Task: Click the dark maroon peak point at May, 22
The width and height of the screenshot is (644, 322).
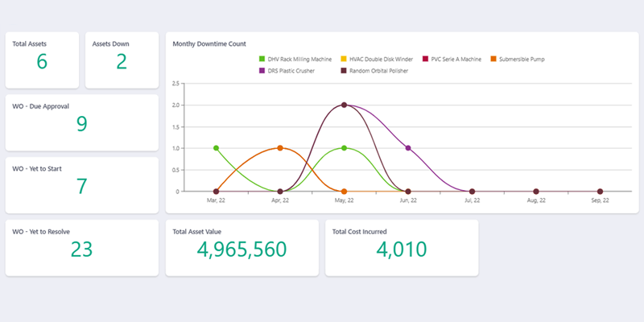Action: coord(344,105)
